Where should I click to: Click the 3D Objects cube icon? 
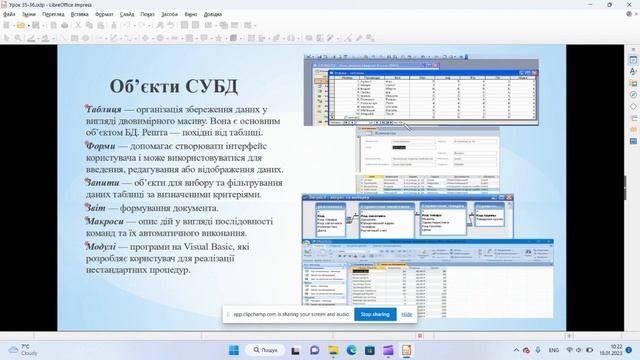click(233, 38)
